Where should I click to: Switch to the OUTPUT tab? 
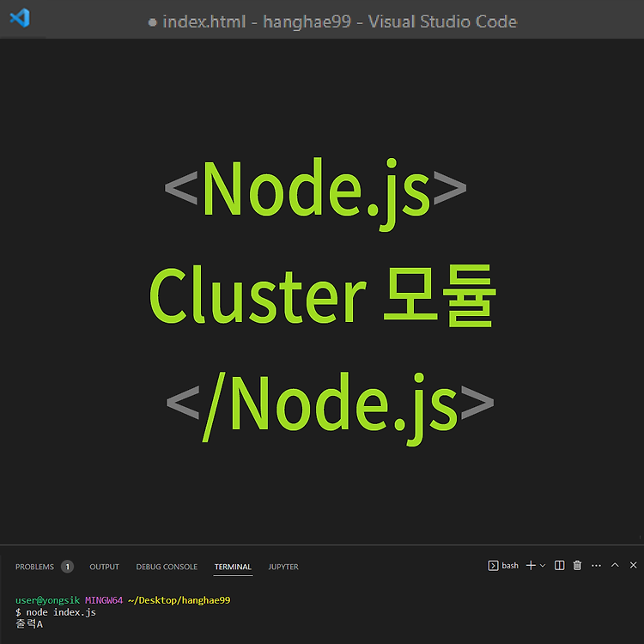point(104,567)
